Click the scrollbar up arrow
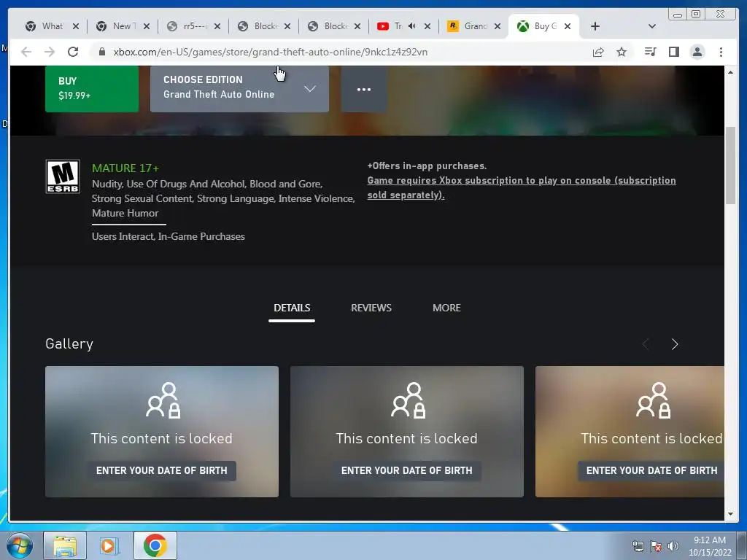This screenshot has width=747, height=560. pyautogui.click(x=730, y=72)
